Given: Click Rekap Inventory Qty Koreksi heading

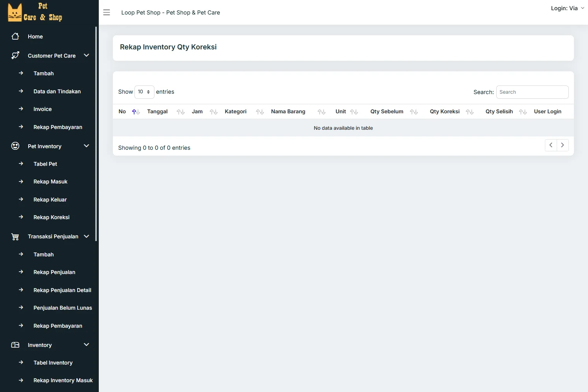Looking at the screenshot, I should (x=168, y=47).
